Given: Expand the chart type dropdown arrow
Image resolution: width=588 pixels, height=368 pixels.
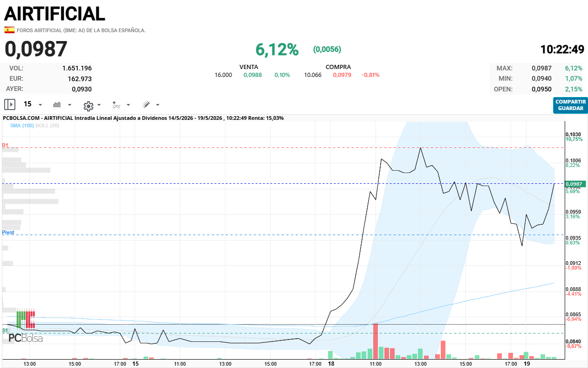Looking at the screenshot, I should click(x=70, y=105).
